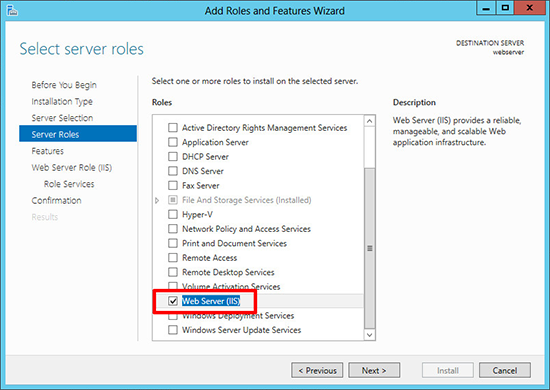Screen dimensions: 550x390
Task: Jump to the Confirmation step
Action: pos(56,201)
